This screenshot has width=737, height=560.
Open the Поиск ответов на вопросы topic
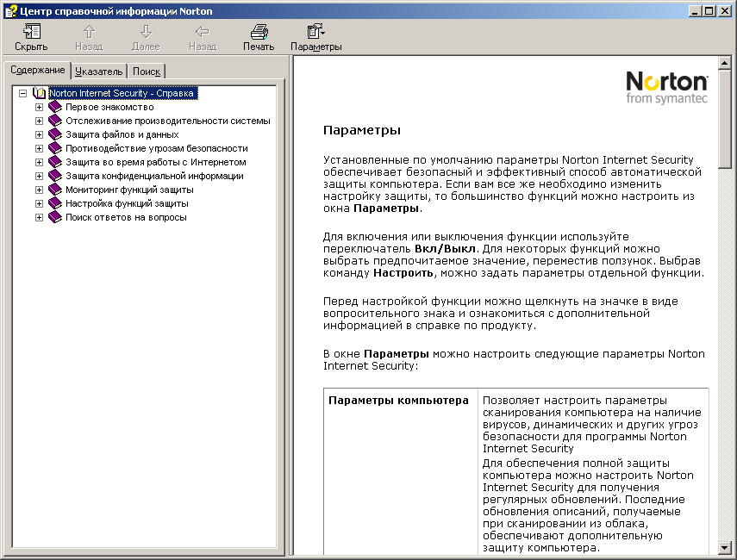126,217
